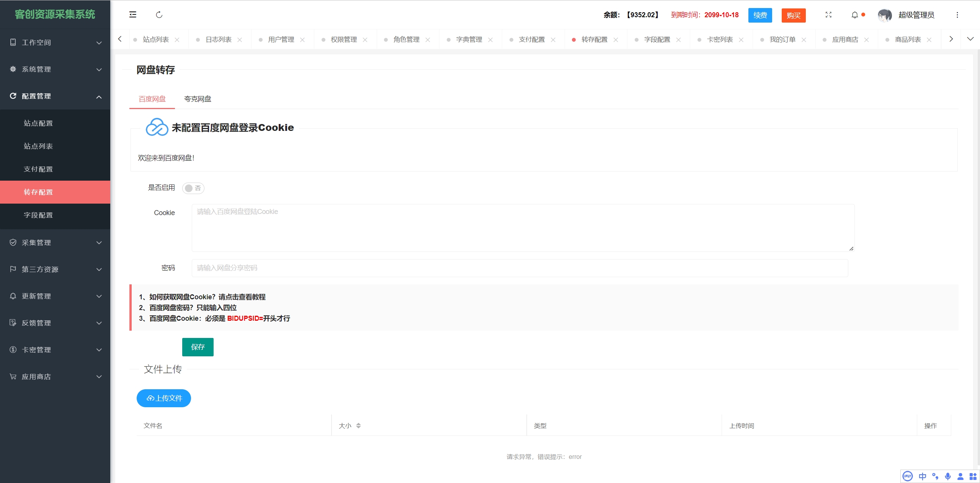Close the 转存配置 tab
Image resolution: width=980 pixels, height=483 pixels.
click(616, 40)
